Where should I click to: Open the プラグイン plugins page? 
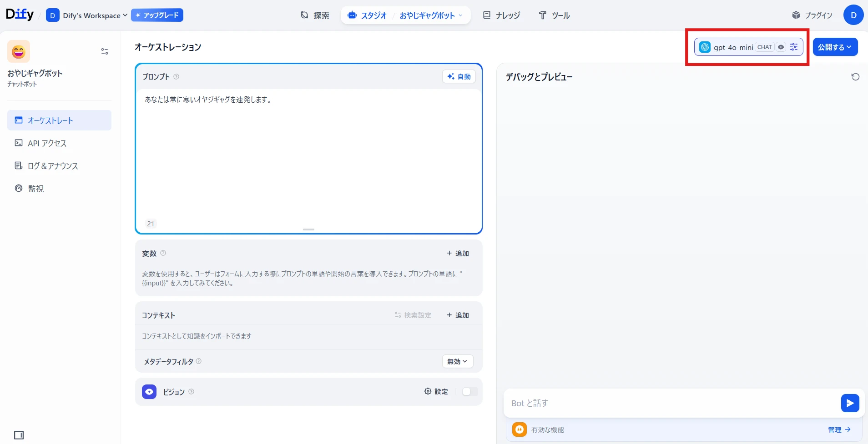coord(812,15)
